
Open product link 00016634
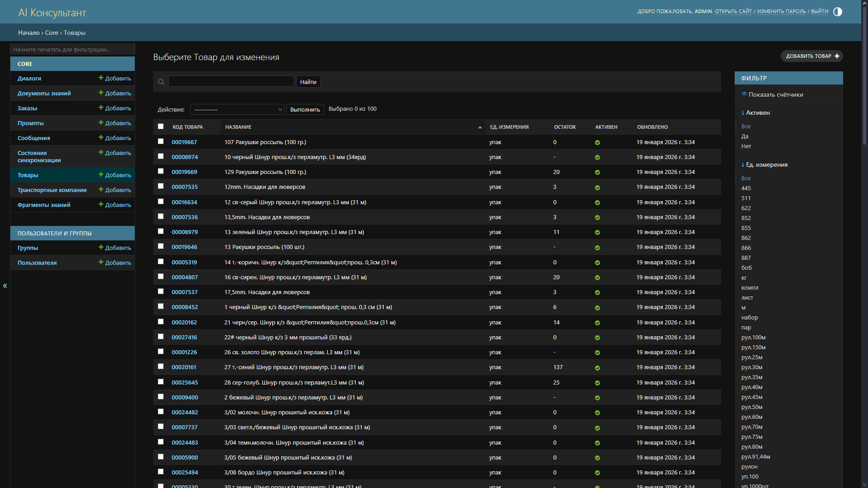(184, 202)
